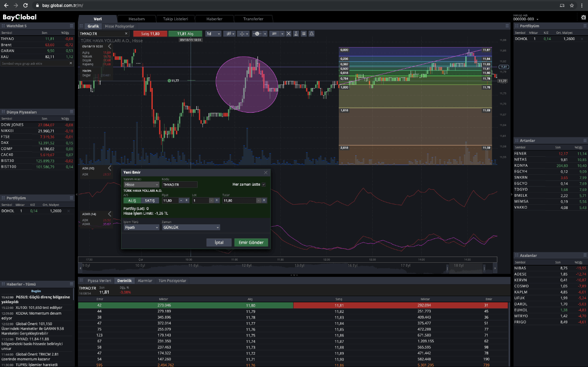The image size is (588, 367).
Task: Collapse the ADXR (14) indicator legend
Action: pyautogui.click(x=110, y=214)
